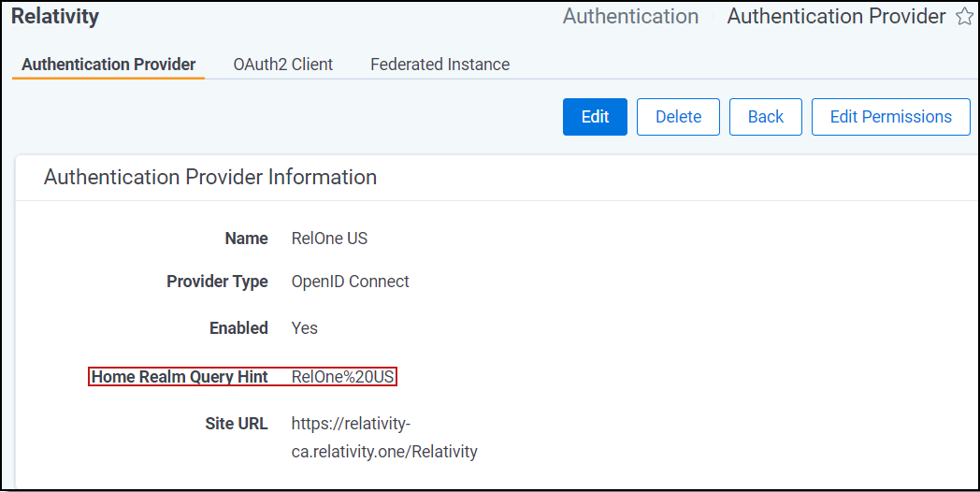The image size is (980, 492).
Task: Click the Relativity title in header
Action: (55, 17)
